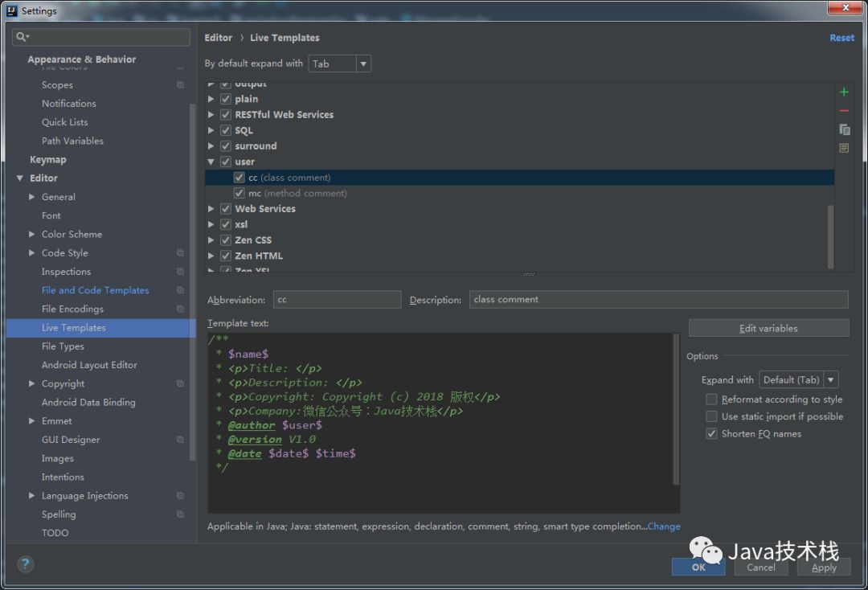This screenshot has height=590, width=868.
Task: Open the File Types settings page
Action: point(63,346)
